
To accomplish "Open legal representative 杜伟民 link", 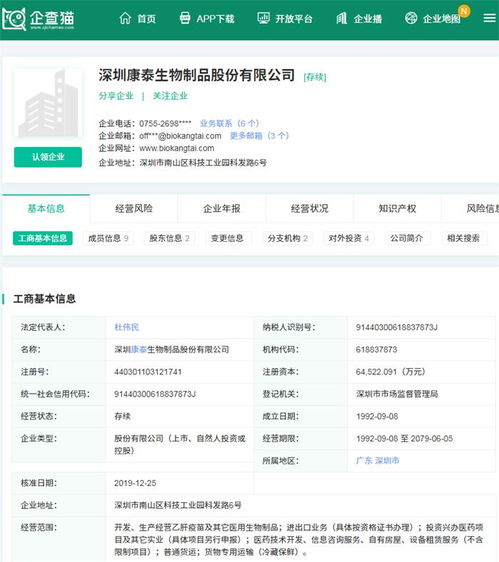I will (x=126, y=327).
